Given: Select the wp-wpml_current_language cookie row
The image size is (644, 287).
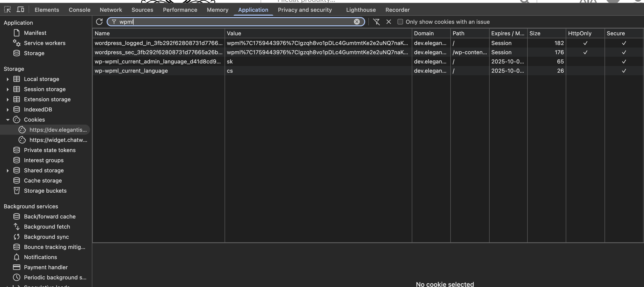Looking at the screenshot, I should coord(131,71).
